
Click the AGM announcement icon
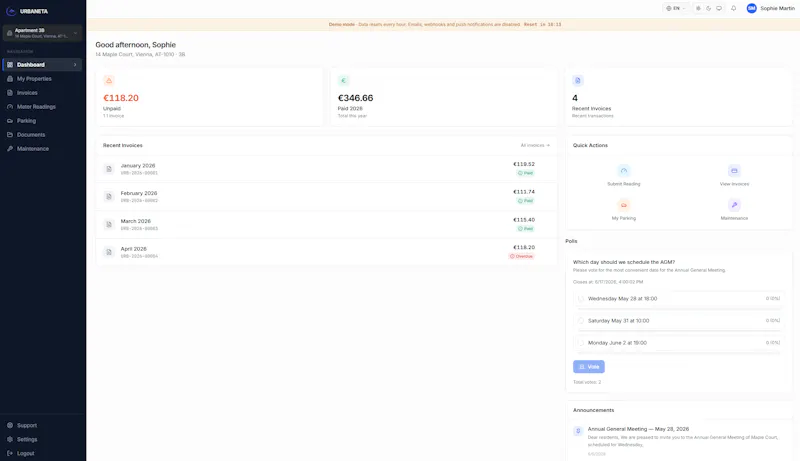578,431
